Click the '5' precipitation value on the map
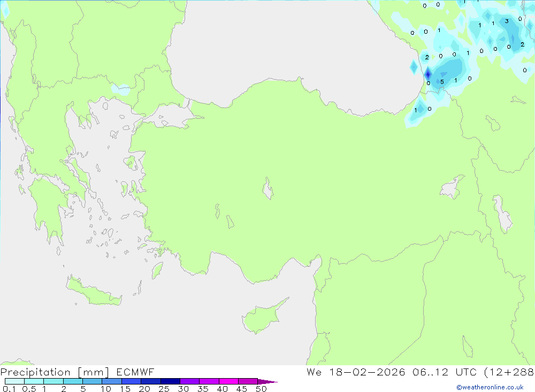Image resolution: width=535 pixels, height=392 pixels. [442, 82]
